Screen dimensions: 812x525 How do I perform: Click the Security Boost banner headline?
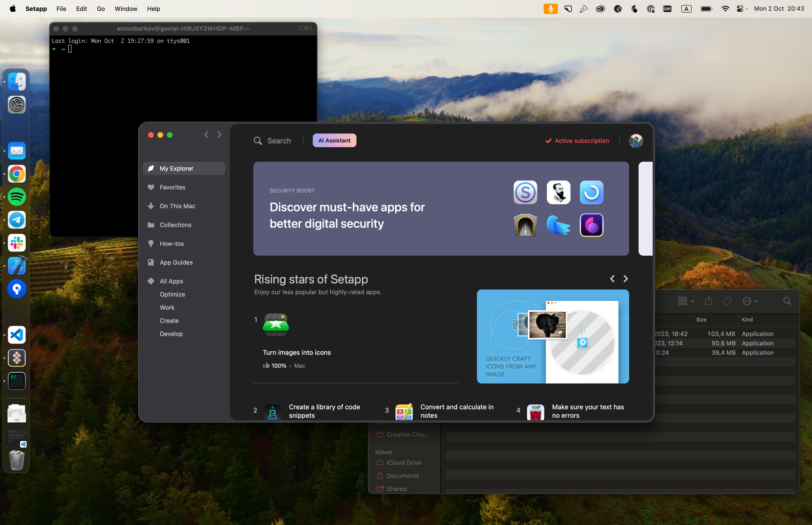tap(347, 215)
